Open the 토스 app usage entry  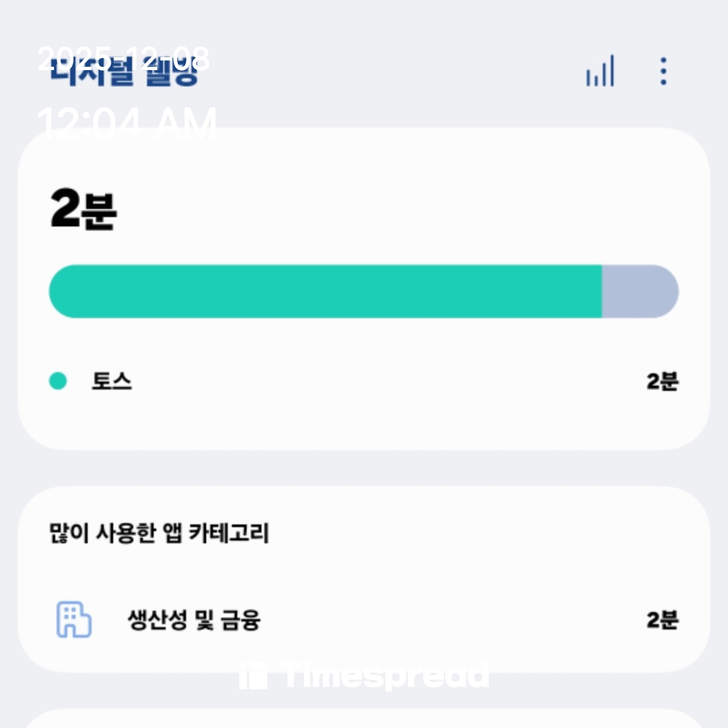[x=112, y=382]
